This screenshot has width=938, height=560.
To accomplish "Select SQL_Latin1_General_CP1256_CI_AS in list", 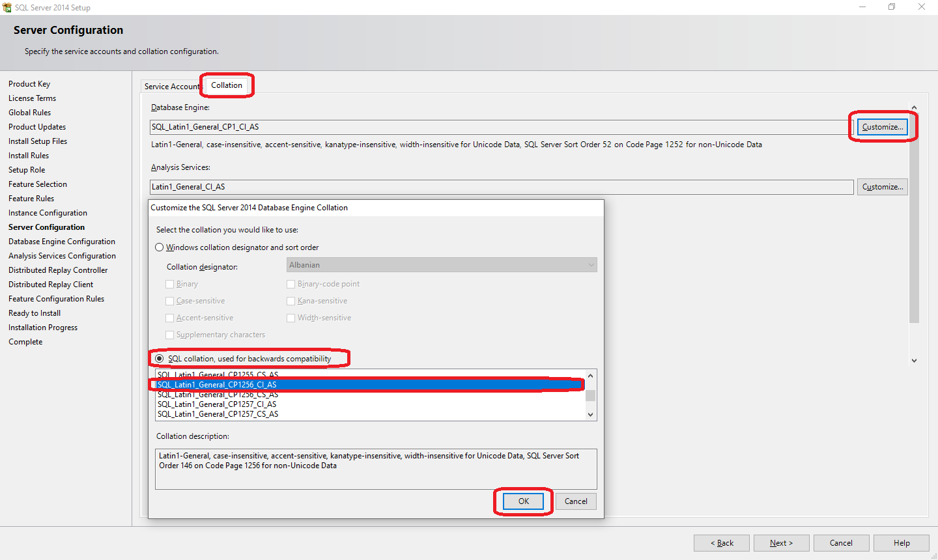I will 371,385.
